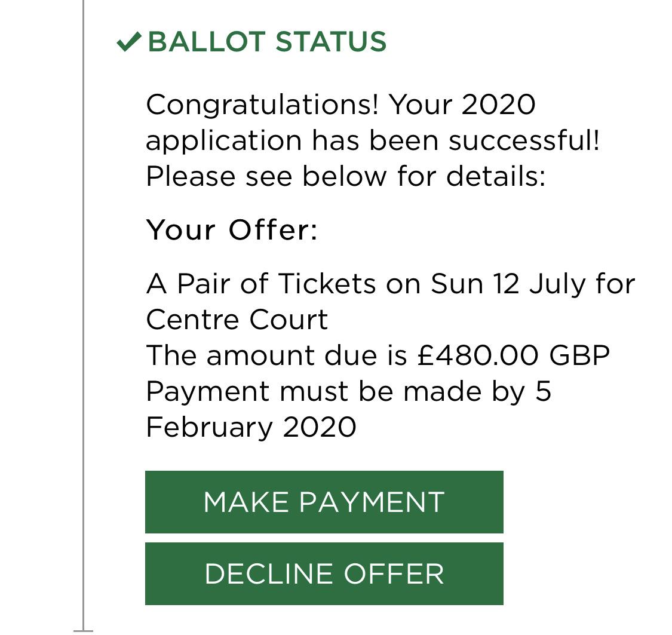Image resolution: width=672 pixels, height=635 pixels.
Task: Click the amount due £480.00 GBP line
Action: 378,355
